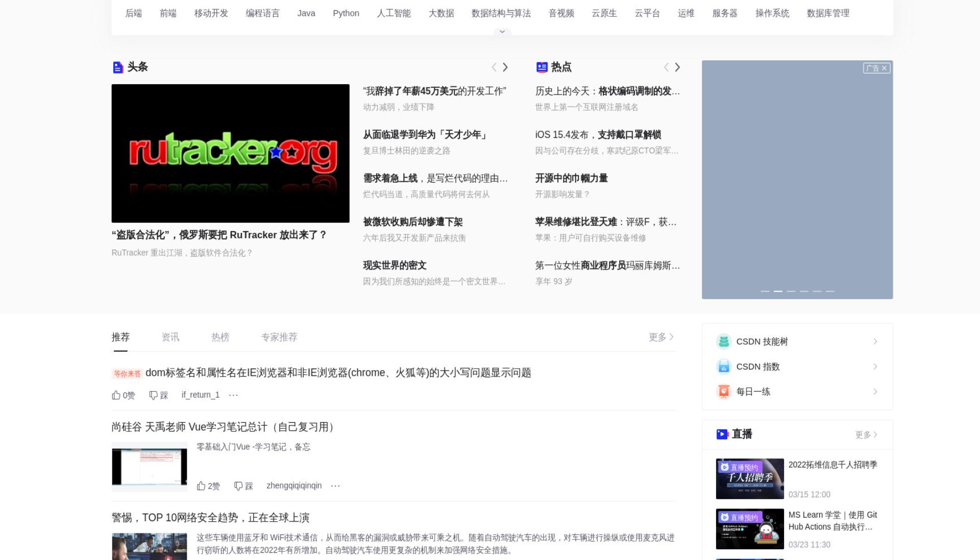Select the last ad carousel indicator
Screen dimensions: 980x560
coord(830,291)
